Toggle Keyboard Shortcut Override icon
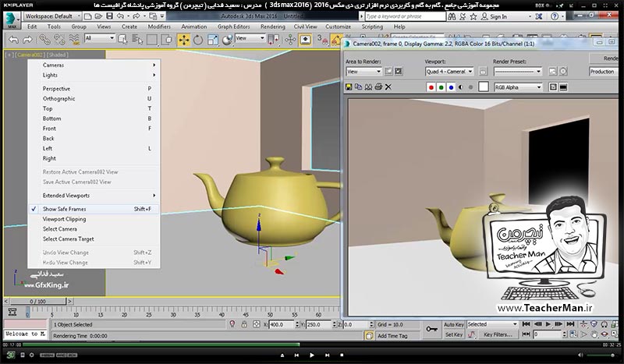 click(305, 40)
